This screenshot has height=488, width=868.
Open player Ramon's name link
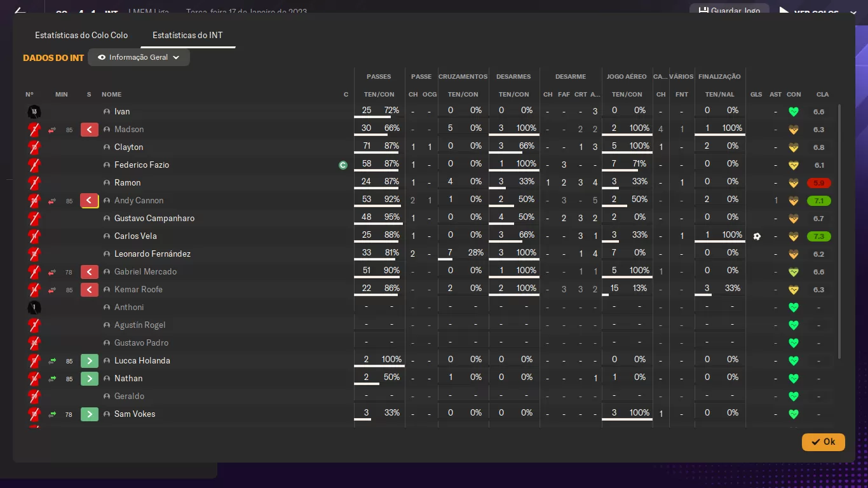(x=127, y=183)
